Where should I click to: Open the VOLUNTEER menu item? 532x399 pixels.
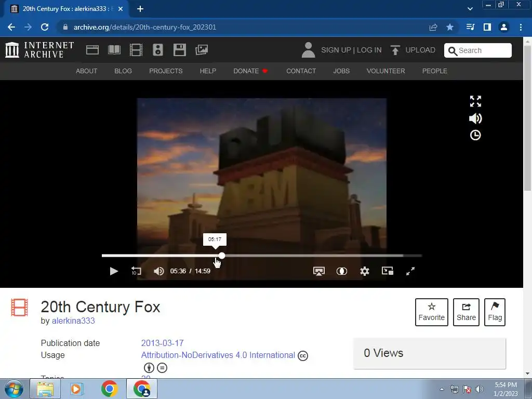386,71
